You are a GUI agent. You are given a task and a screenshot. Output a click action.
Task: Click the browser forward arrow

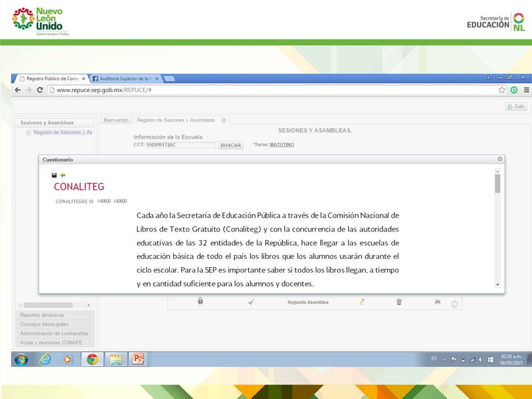coord(29,90)
